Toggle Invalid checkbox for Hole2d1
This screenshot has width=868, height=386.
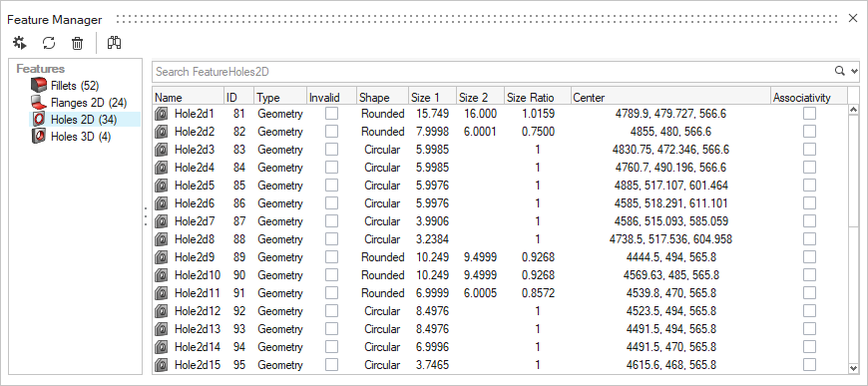(331, 114)
